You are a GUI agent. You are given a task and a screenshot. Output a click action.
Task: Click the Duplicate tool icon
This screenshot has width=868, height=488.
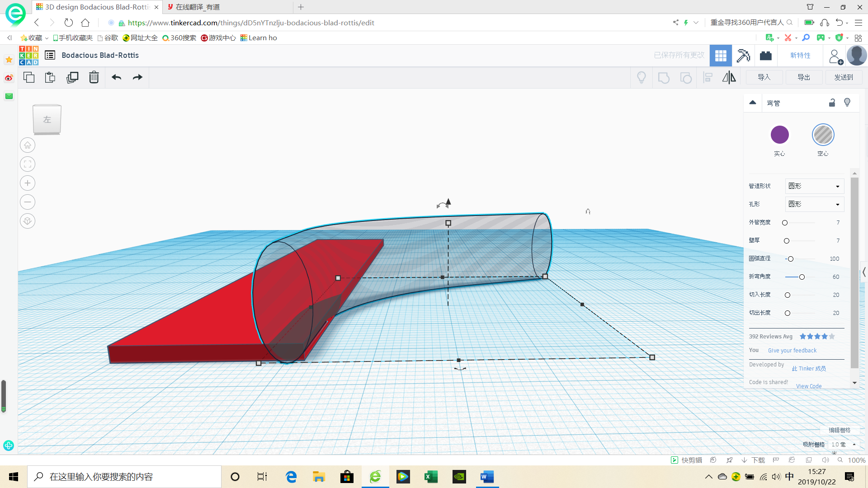72,77
